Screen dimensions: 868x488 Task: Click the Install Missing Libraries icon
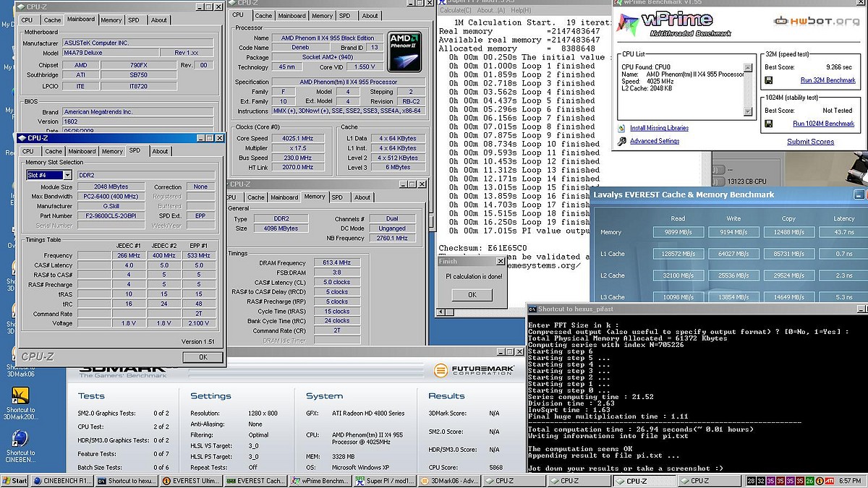621,128
